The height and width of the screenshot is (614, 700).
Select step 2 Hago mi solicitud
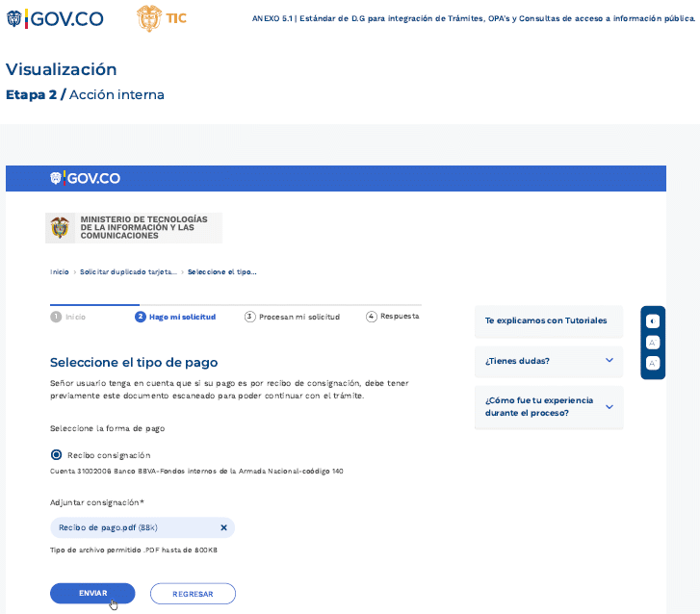tap(175, 317)
